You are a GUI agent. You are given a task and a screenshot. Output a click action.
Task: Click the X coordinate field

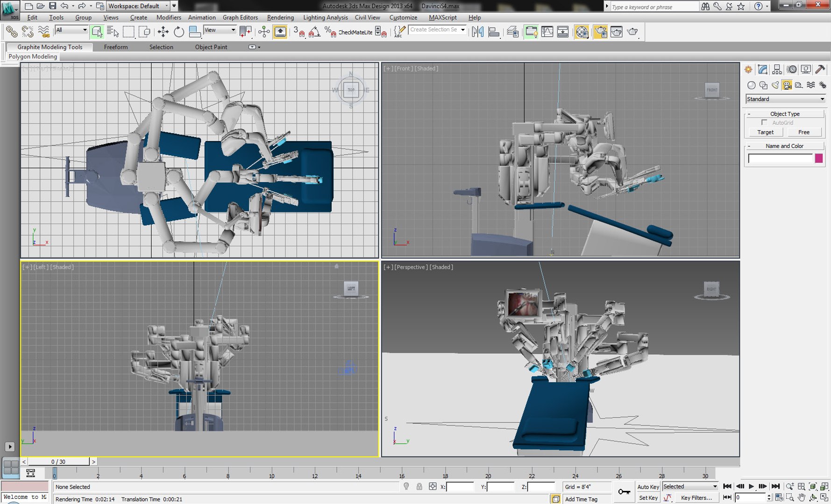[x=460, y=487]
